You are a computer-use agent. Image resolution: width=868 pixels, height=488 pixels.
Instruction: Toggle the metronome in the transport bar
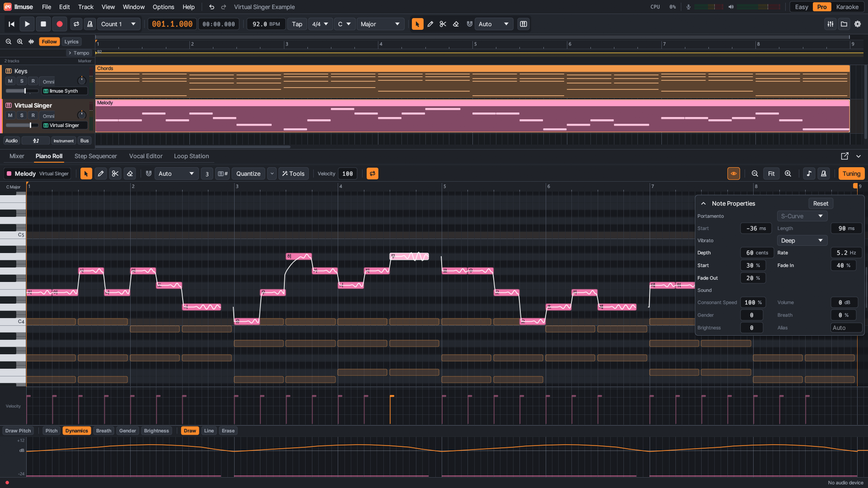tap(90, 24)
